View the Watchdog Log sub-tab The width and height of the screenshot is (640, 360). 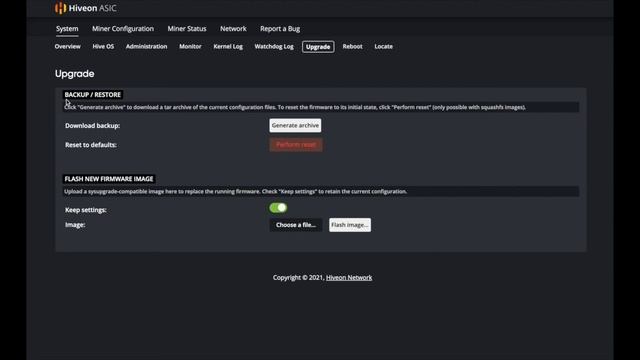(x=274, y=47)
